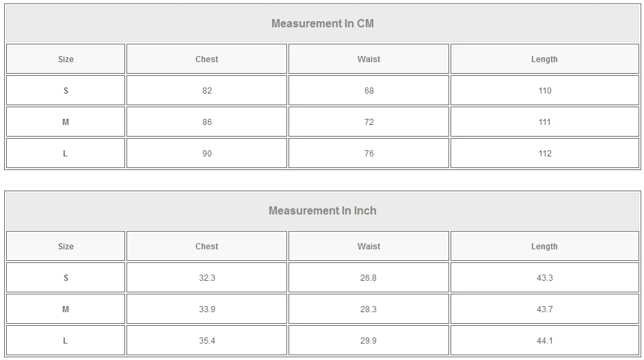Click the 'Measurement In CM' table title
Viewport: 644px width, 360px height.
point(323,24)
